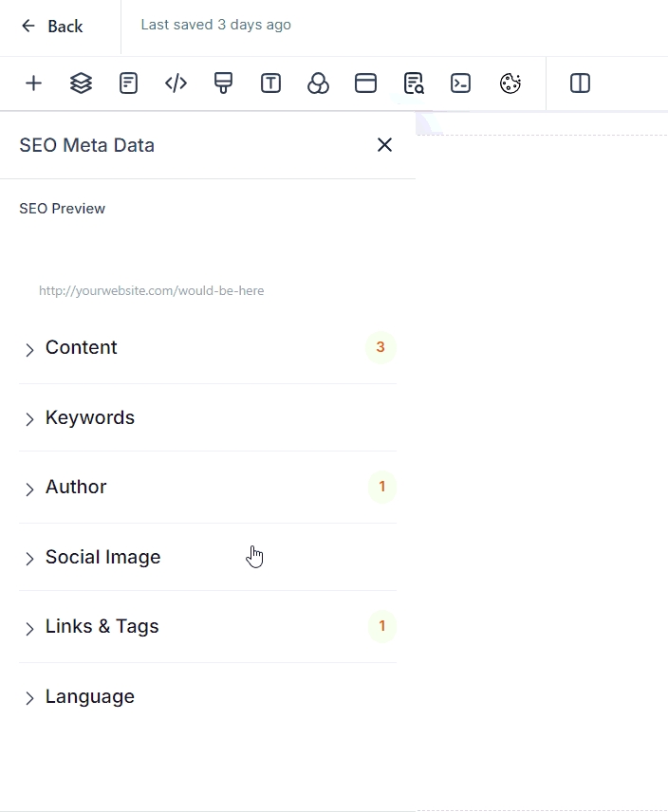Screen dimensions: 668x812
Task: Open the terminal console icon
Action: click(x=460, y=83)
